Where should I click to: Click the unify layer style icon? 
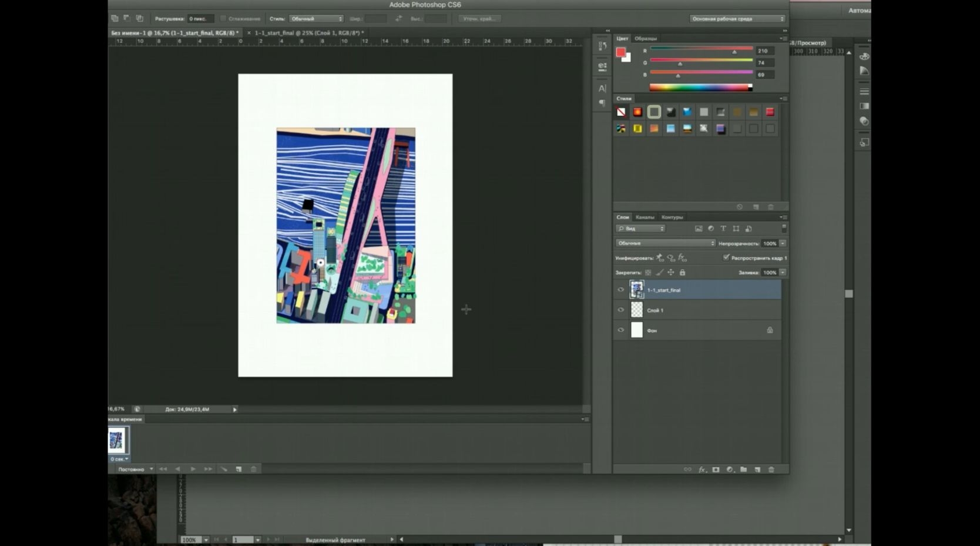click(x=682, y=257)
